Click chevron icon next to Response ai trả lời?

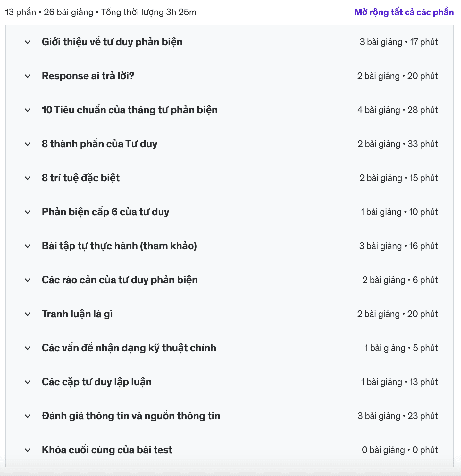click(28, 76)
